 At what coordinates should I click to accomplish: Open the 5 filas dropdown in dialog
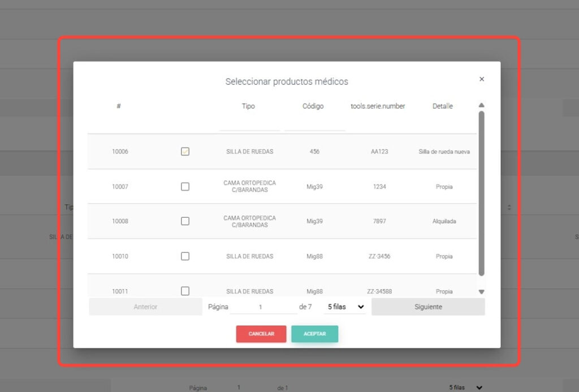click(346, 307)
